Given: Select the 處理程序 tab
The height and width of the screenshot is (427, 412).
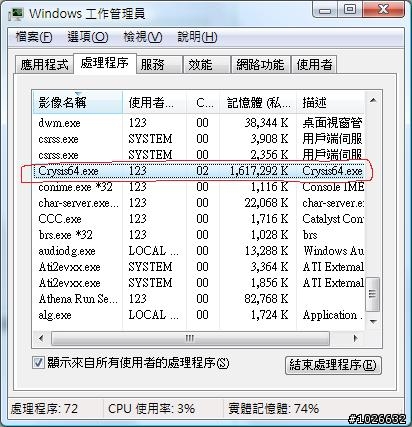Looking at the screenshot, I should [x=105, y=63].
